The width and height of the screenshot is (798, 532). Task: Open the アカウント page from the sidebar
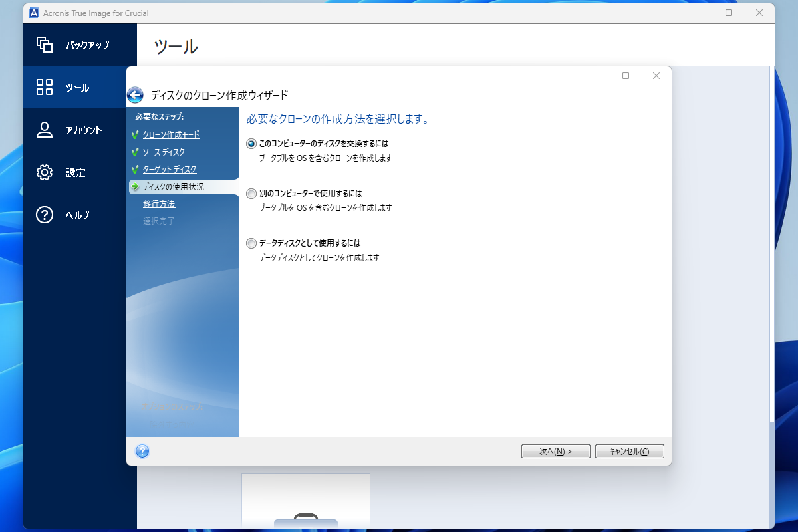tap(76, 130)
